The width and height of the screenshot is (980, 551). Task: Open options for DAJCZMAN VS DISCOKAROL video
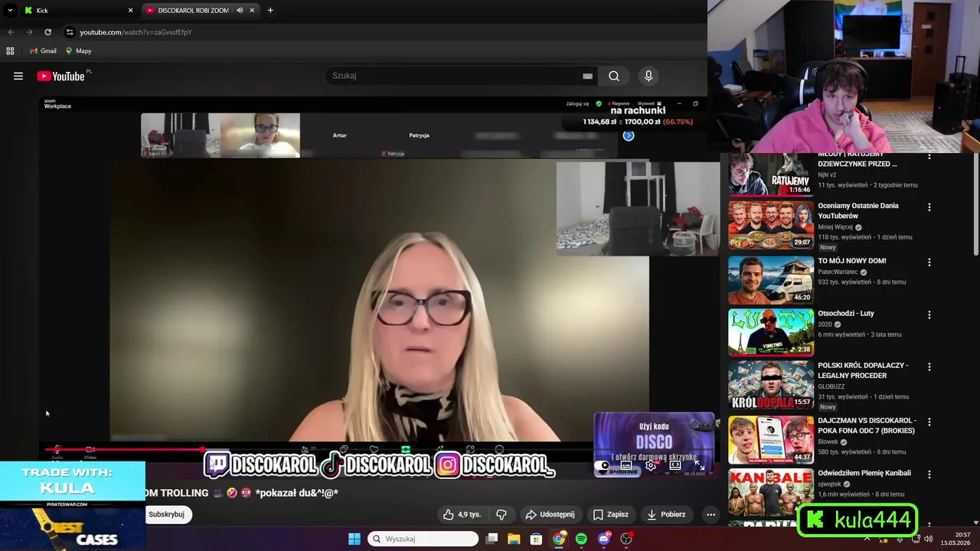pos(929,422)
